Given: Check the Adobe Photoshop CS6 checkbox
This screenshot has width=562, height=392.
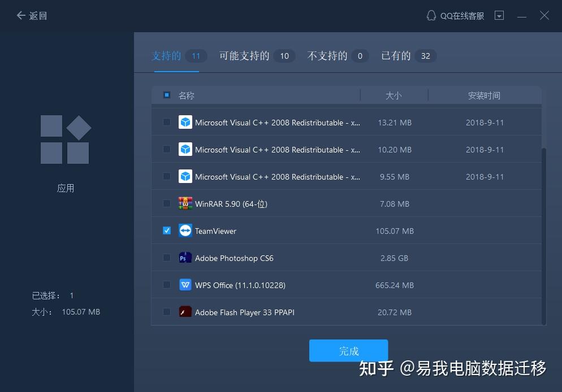Looking at the screenshot, I should click(x=167, y=258).
